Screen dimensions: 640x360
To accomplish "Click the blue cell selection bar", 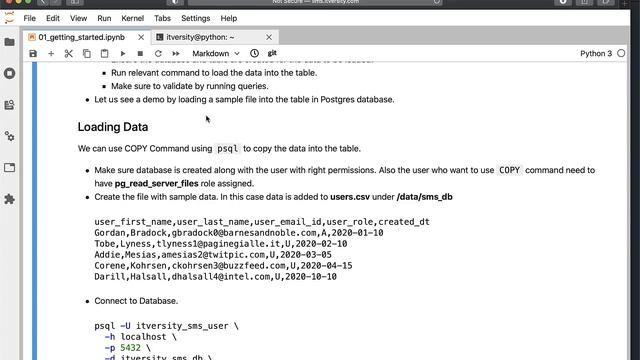I will 35,211.
